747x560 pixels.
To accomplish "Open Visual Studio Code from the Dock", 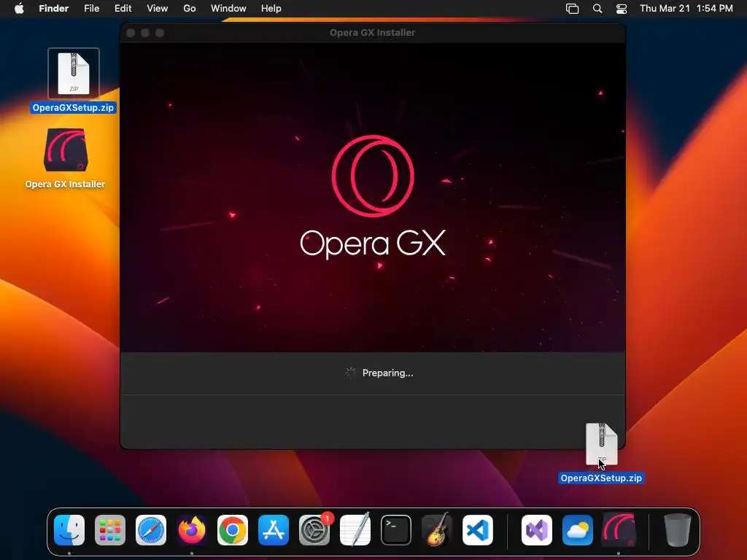I will tap(477, 529).
